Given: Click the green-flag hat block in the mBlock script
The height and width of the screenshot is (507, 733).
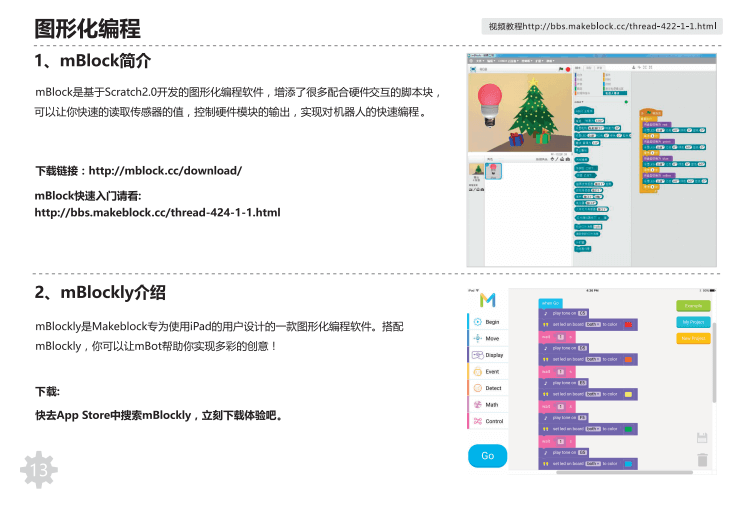Looking at the screenshot, I should [651, 113].
